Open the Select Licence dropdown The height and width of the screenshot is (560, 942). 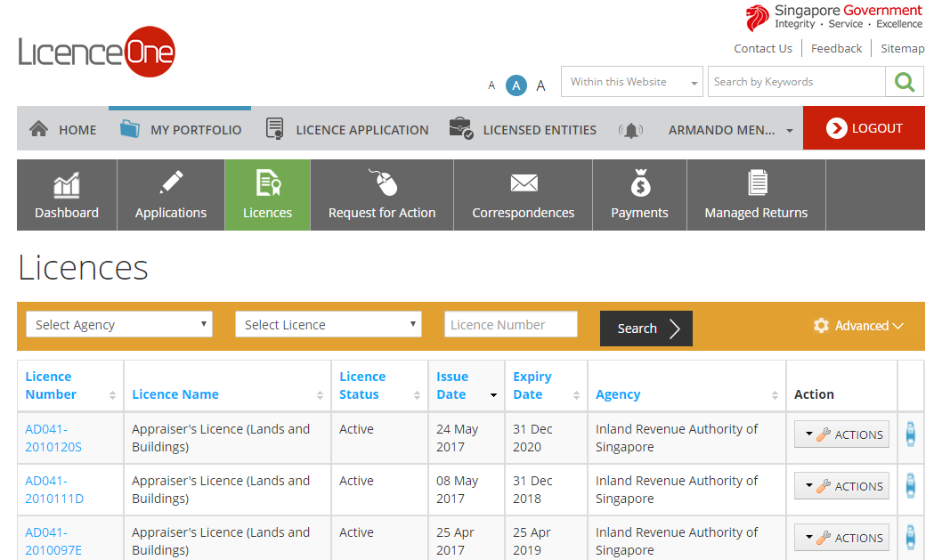coord(328,325)
